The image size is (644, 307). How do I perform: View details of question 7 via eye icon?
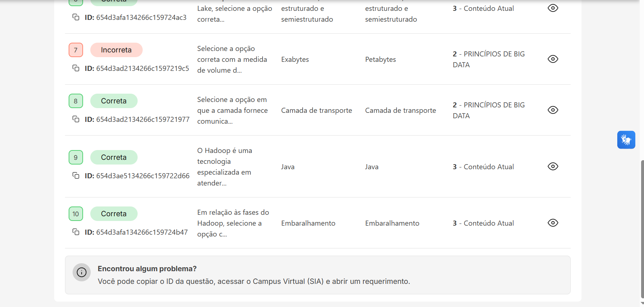click(x=553, y=59)
